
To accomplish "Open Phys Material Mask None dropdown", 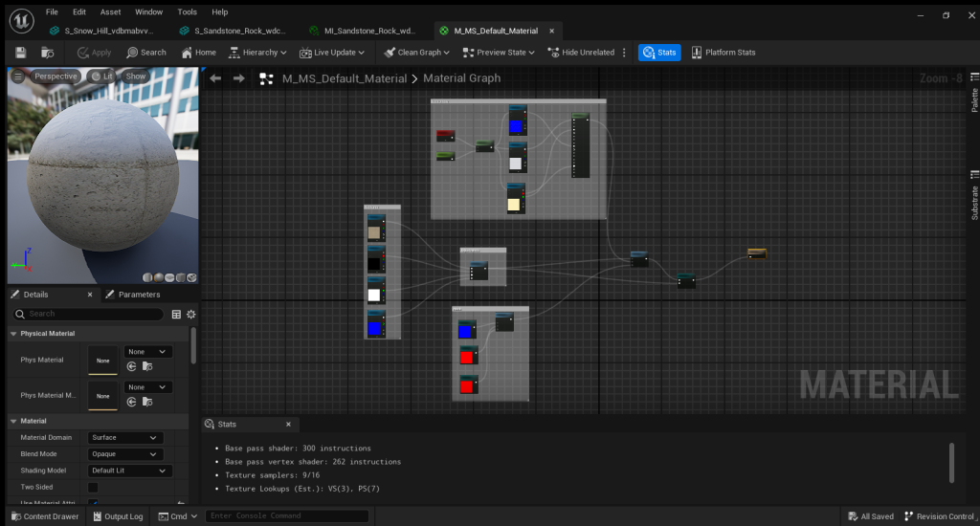I will coord(146,387).
